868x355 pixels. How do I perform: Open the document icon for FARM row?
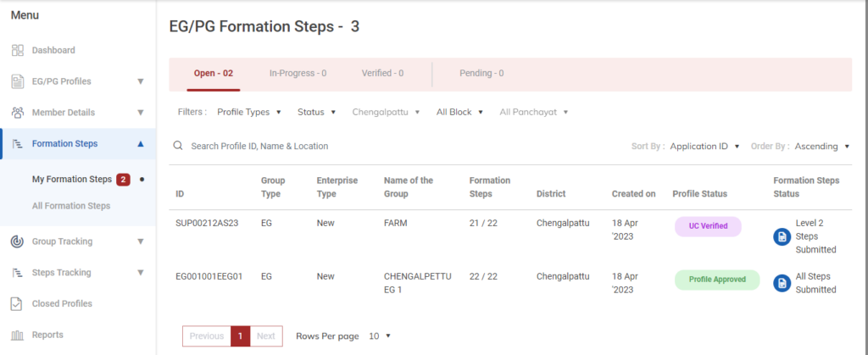click(x=782, y=236)
